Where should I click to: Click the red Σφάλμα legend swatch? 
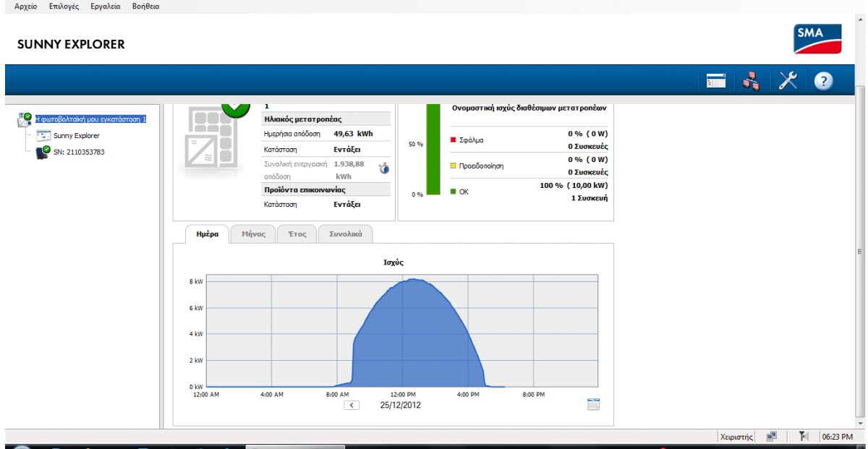[x=454, y=140]
